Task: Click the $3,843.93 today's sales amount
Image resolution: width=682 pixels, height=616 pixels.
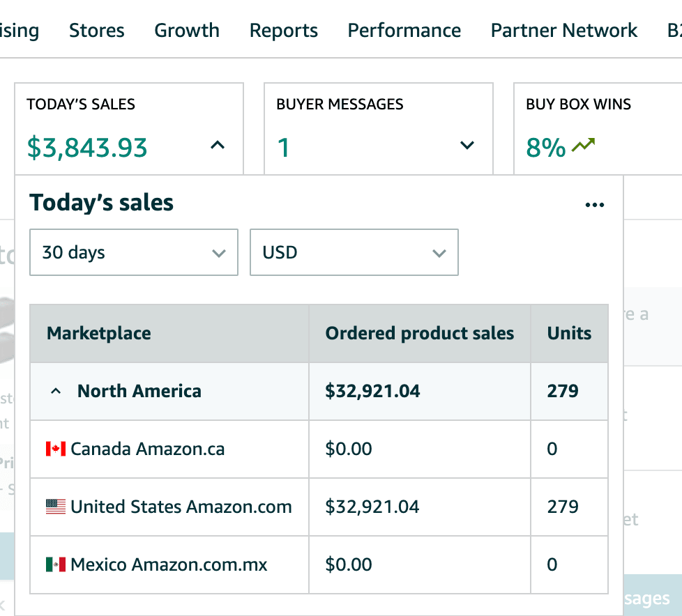Action: [x=87, y=148]
